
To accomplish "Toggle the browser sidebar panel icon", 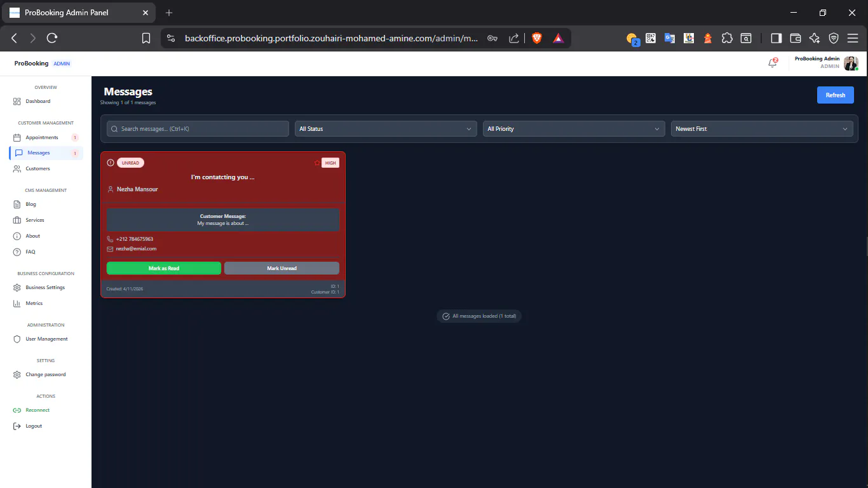I will click(776, 38).
